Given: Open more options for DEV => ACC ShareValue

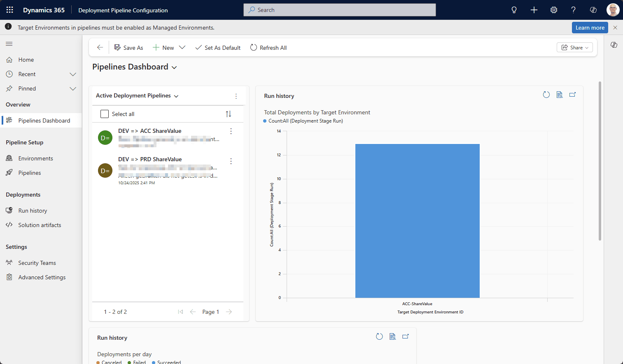Looking at the screenshot, I should [x=231, y=131].
